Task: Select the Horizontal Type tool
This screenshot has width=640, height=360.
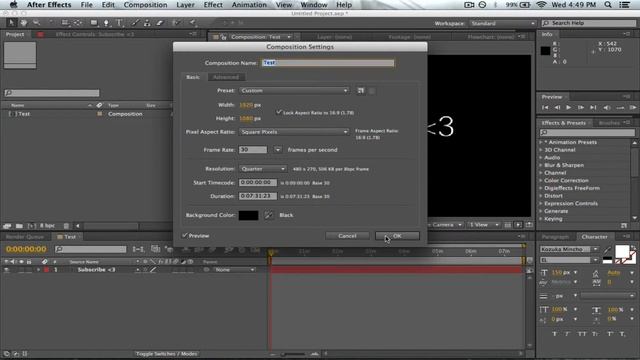Action: click(119, 23)
